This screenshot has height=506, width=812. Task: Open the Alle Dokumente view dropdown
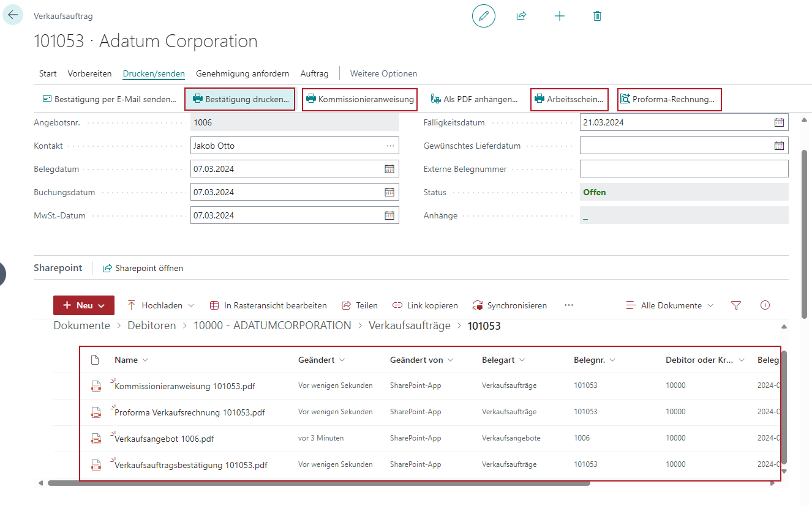pos(669,305)
